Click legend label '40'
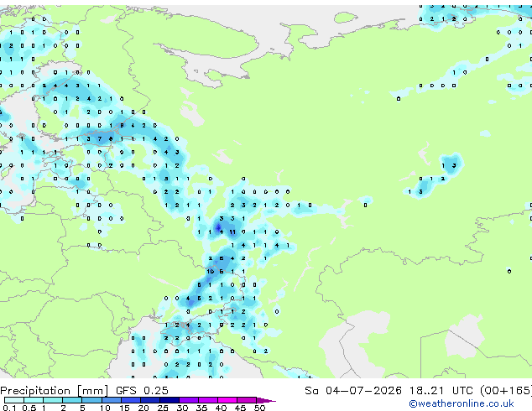 (221, 408)
